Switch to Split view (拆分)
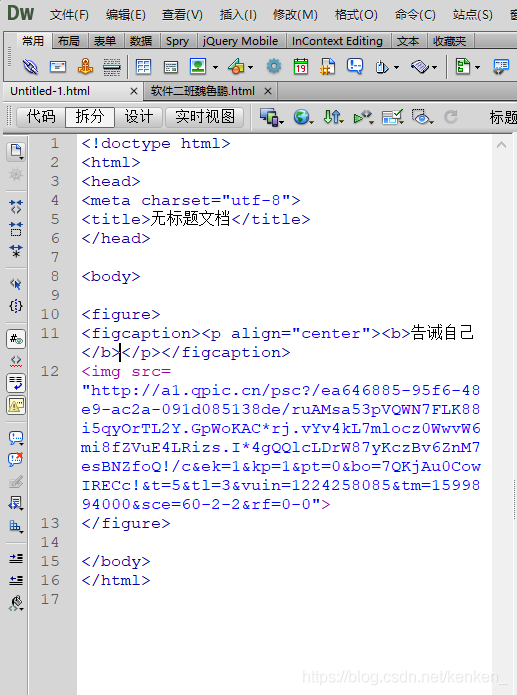 [x=90, y=117]
